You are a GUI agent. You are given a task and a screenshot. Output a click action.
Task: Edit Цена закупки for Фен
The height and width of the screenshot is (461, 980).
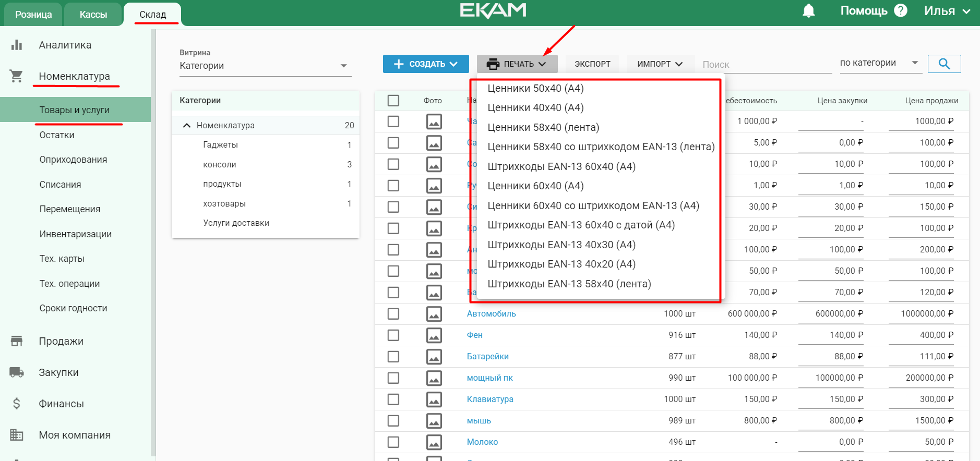(x=831, y=335)
